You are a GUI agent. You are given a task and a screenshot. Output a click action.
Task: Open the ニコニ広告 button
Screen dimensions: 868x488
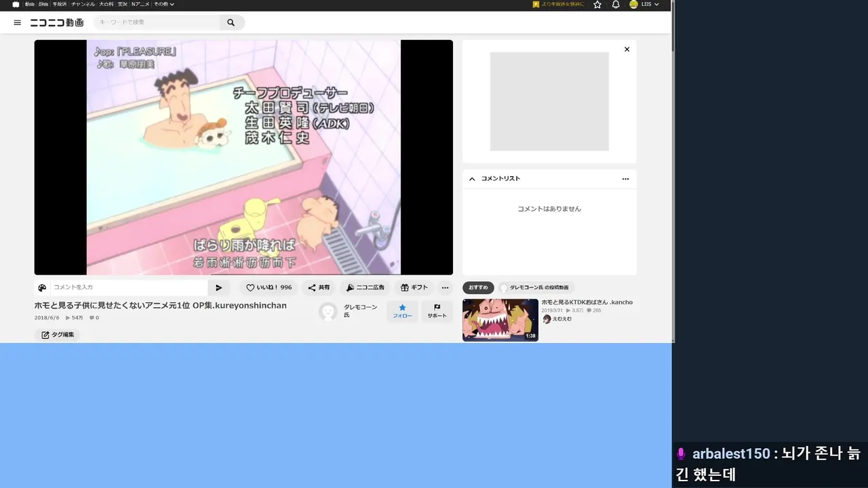click(x=365, y=287)
